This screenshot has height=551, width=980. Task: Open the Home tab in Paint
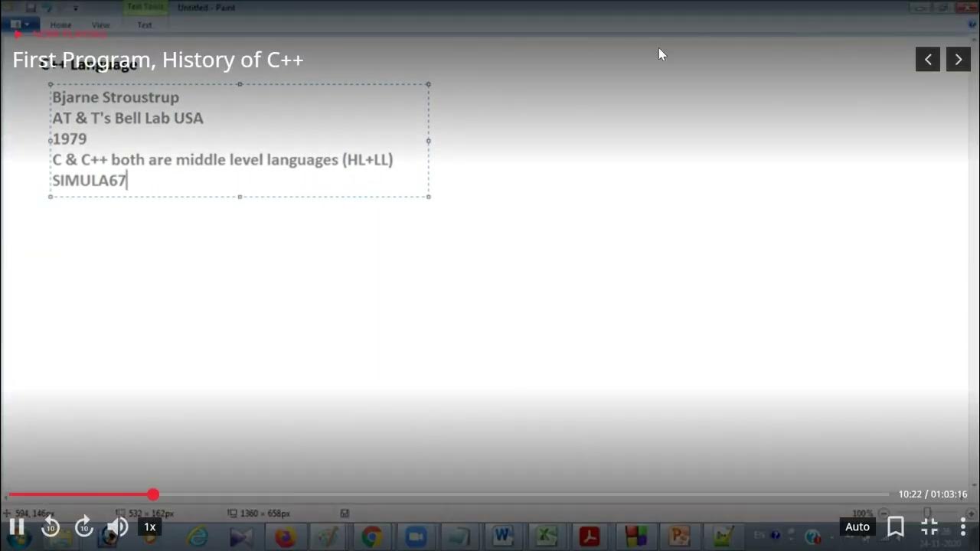coord(60,25)
